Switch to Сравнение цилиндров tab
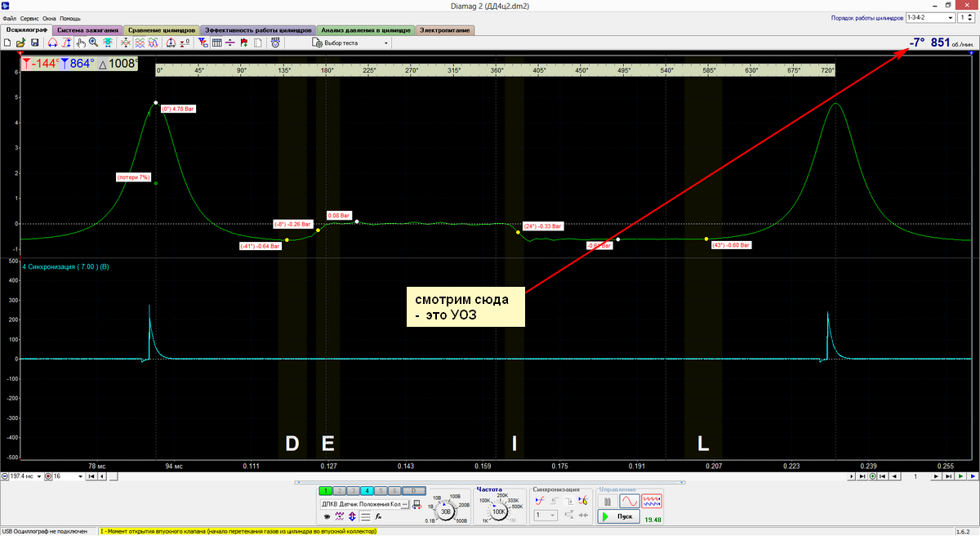Image resolution: width=980 pixels, height=536 pixels. [x=161, y=29]
